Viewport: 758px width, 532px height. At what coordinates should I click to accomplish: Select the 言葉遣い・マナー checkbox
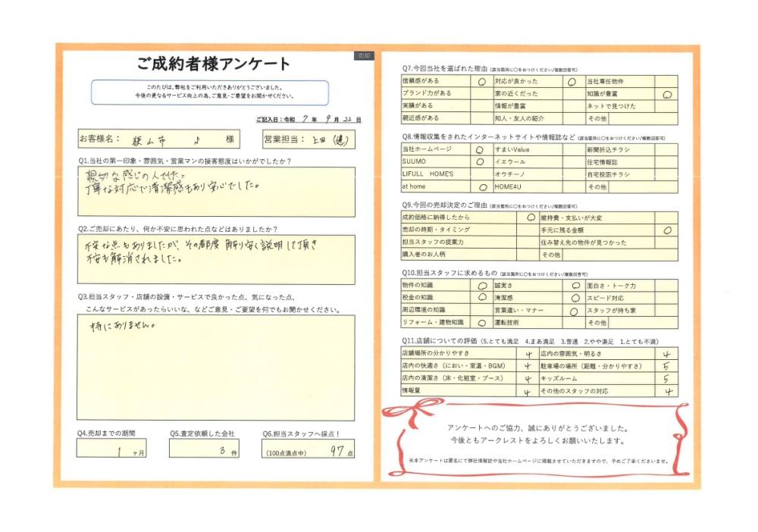(574, 311)
